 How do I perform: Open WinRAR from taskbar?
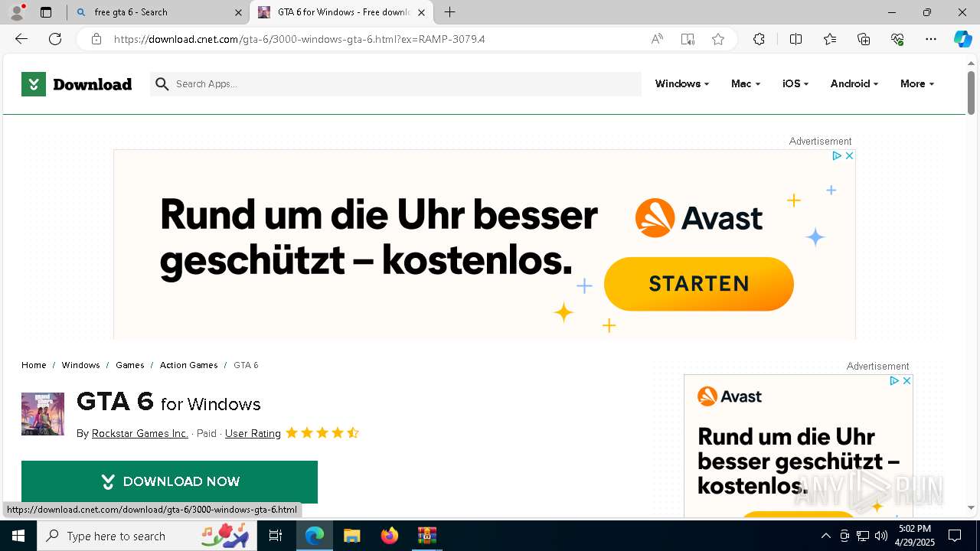click(426, 536)
